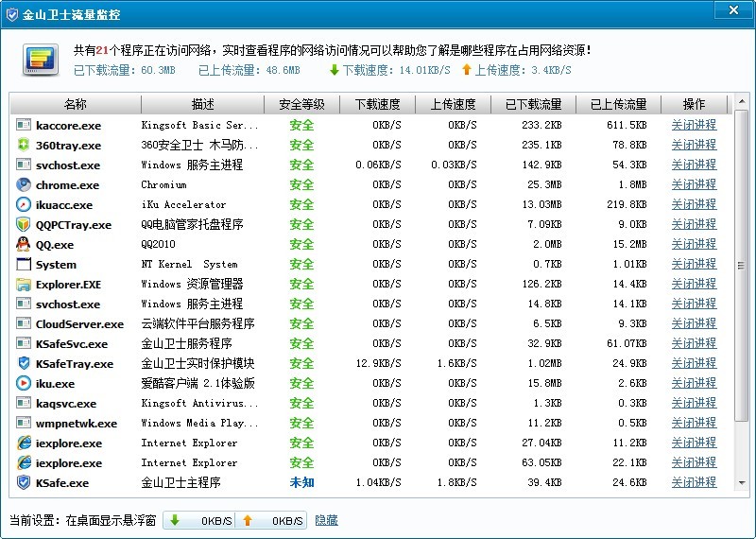
Task: Click the wmpnetwk.exe process icon
Action: pyautogui.click(x=23, y=423)
